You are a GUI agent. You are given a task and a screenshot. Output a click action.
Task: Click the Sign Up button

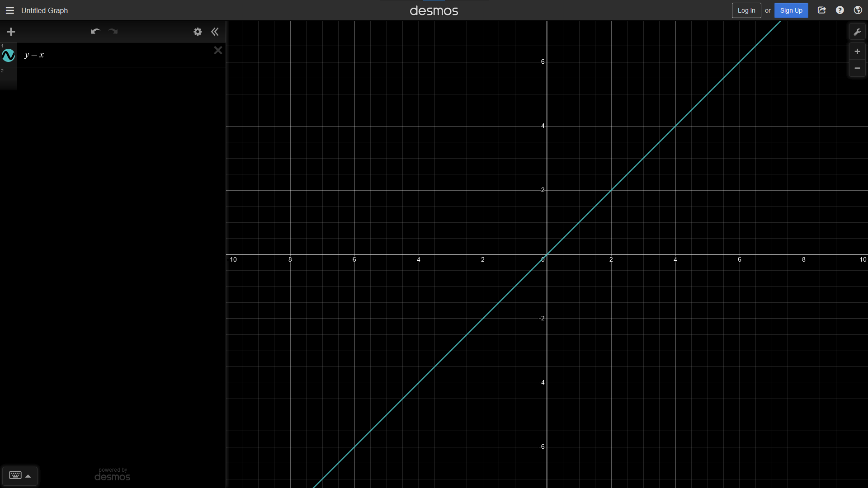click(x=791, y=10)
